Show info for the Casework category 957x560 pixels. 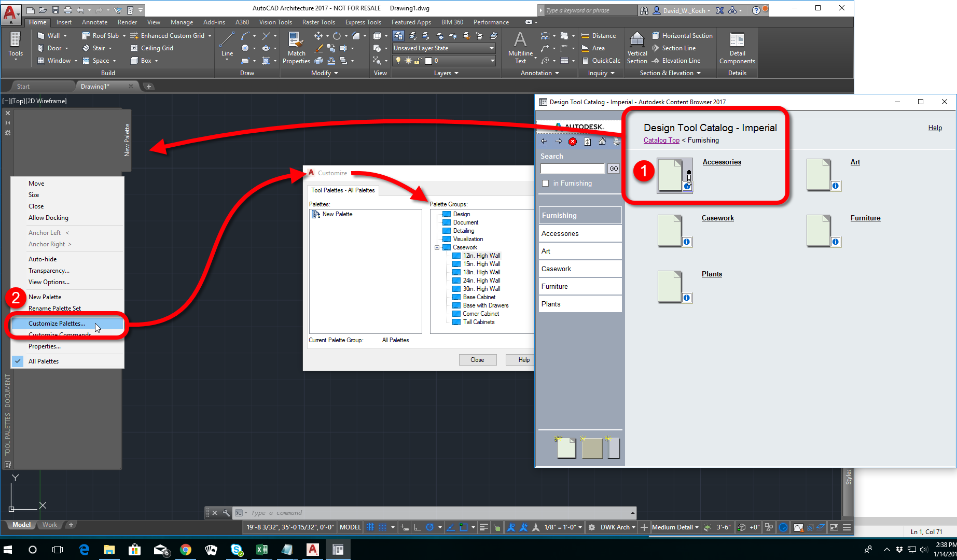click(x=687, y=242)
